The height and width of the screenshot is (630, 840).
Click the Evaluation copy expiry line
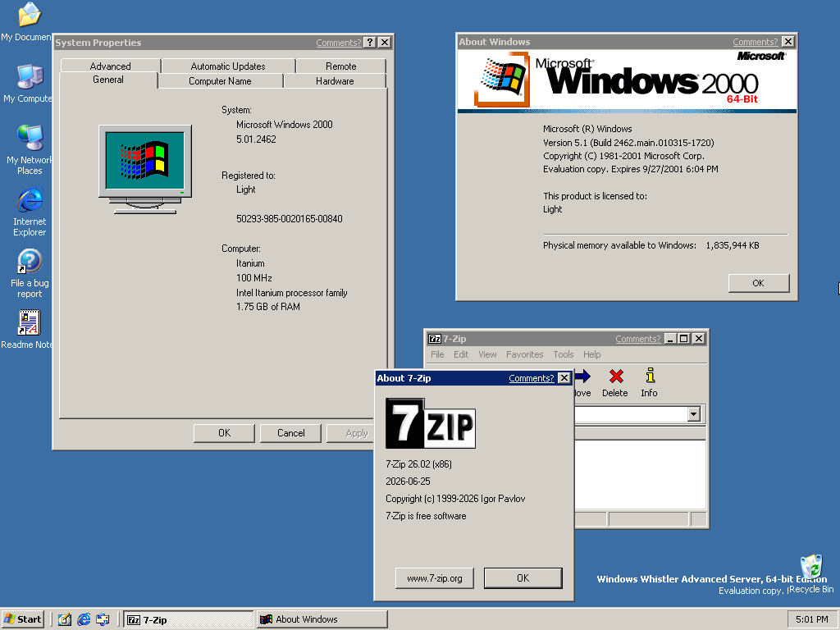coord(631,169)
